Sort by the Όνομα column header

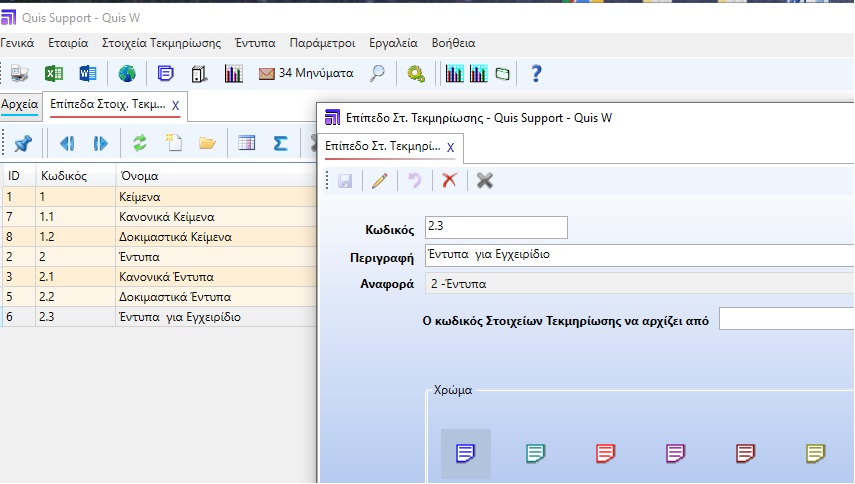point(216,176)
